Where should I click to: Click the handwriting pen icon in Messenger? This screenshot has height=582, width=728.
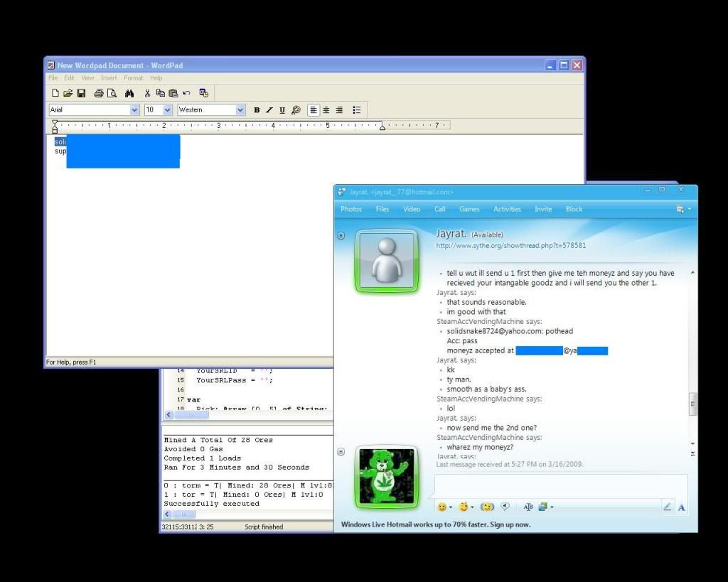pyautogui.click(x=667, y=507)
